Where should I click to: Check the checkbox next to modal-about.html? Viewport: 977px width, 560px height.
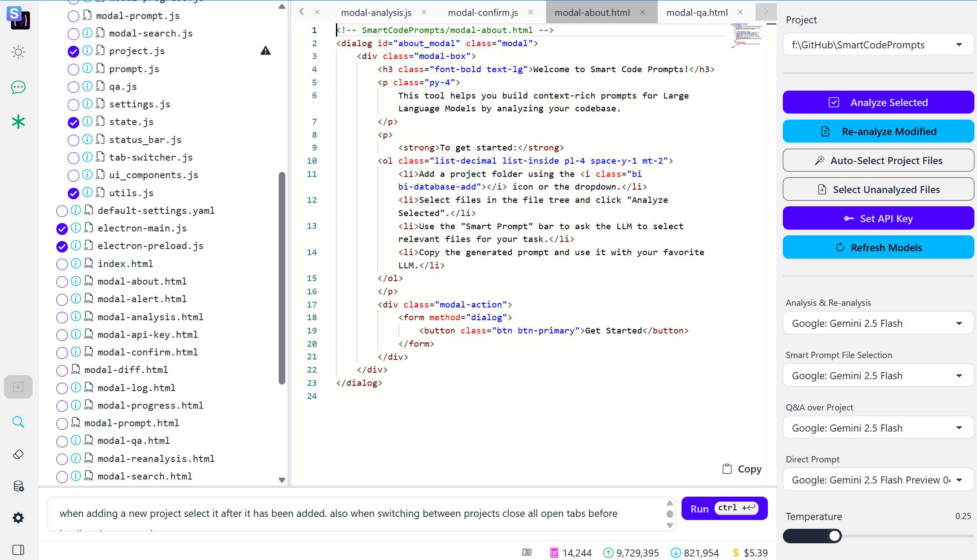tap(62, 281)
